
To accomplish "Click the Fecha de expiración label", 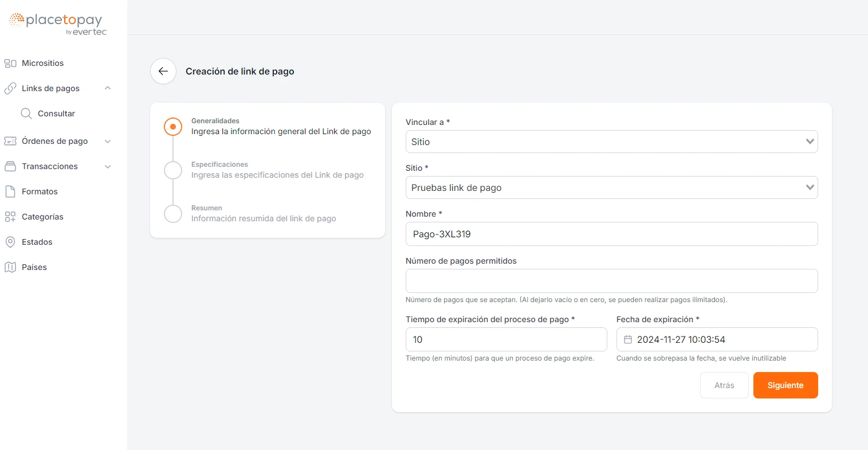I will click(x=658, y=319).
